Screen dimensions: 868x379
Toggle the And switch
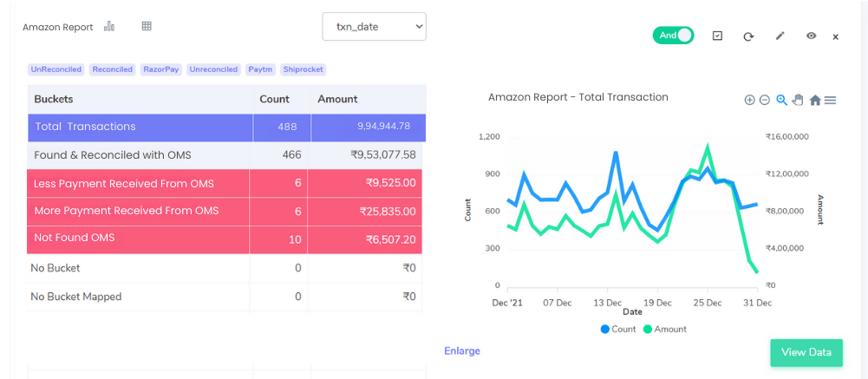tap(673, 36)
